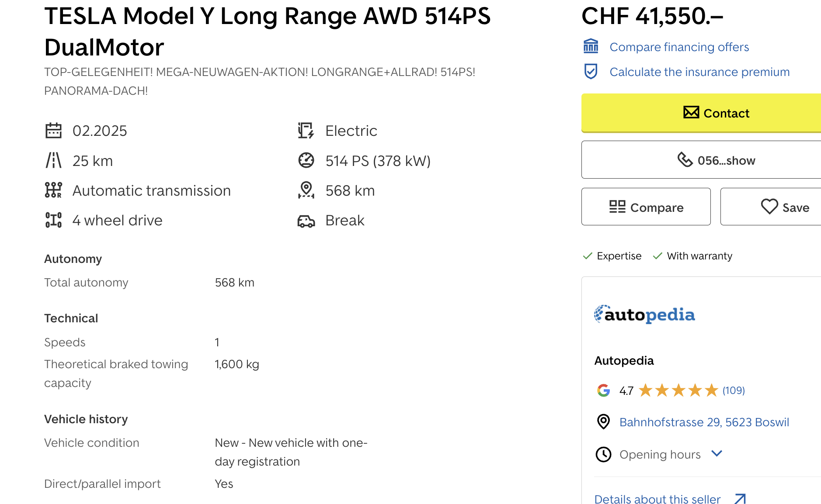
Task: Click the gearbox transmission icon
Action: click(53, 190)
